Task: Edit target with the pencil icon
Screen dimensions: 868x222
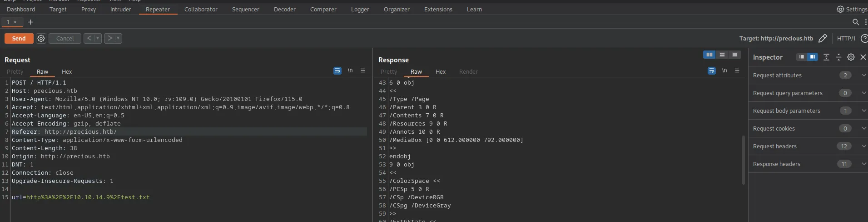Action: pos(822,39)
